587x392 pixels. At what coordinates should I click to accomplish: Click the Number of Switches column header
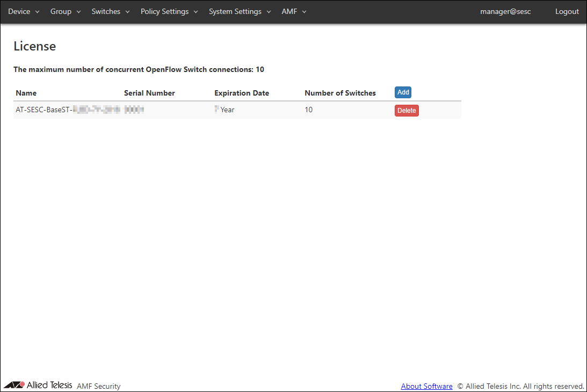click(x=340, y=93)
